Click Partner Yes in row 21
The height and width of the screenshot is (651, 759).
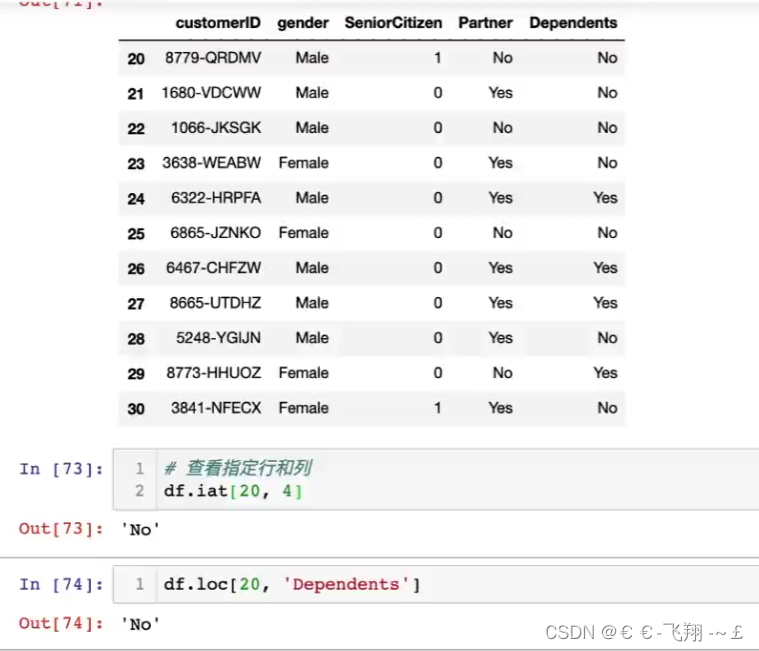[x=501, y=92]
